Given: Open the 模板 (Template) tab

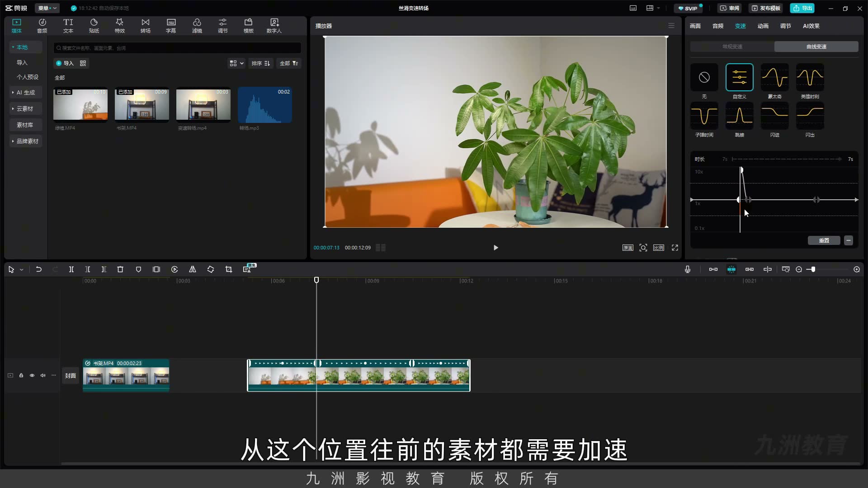Looking at the screenshot, I should tap(249, 26).
